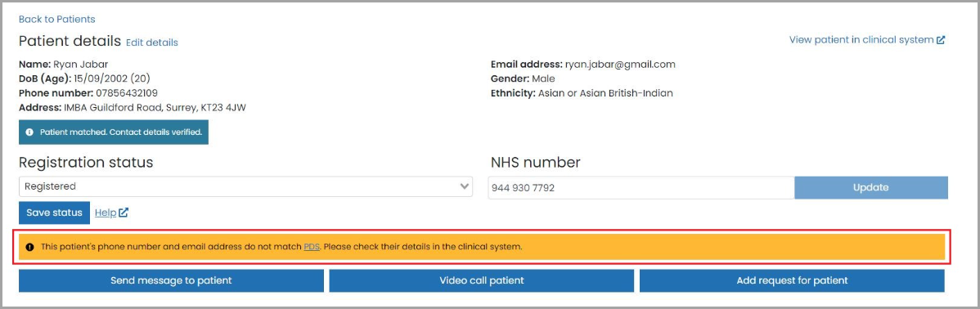Click the Update button for NHS number

(871, 187)
